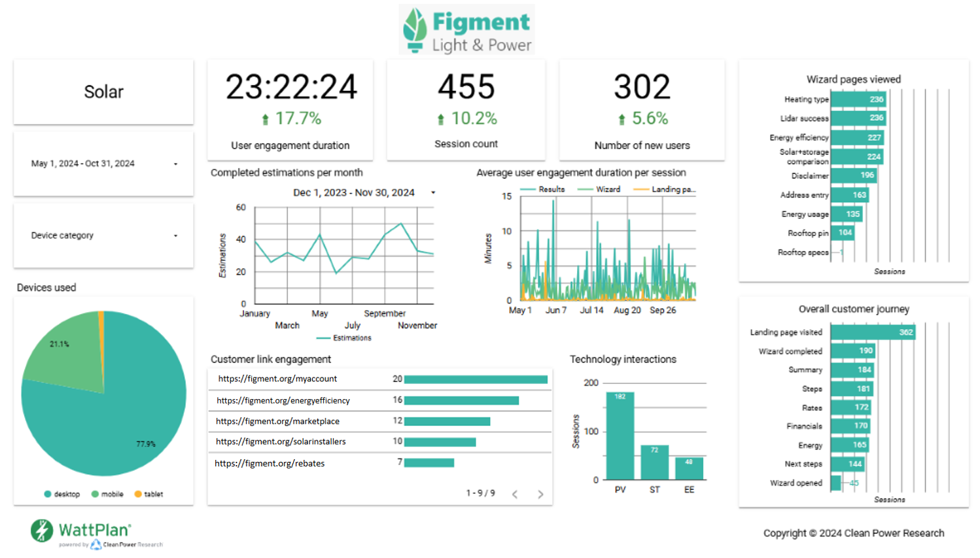This screenshot has height=558, width=980.
Task: Click the Energy usage bar showing 135
Action: coord(847,214)
